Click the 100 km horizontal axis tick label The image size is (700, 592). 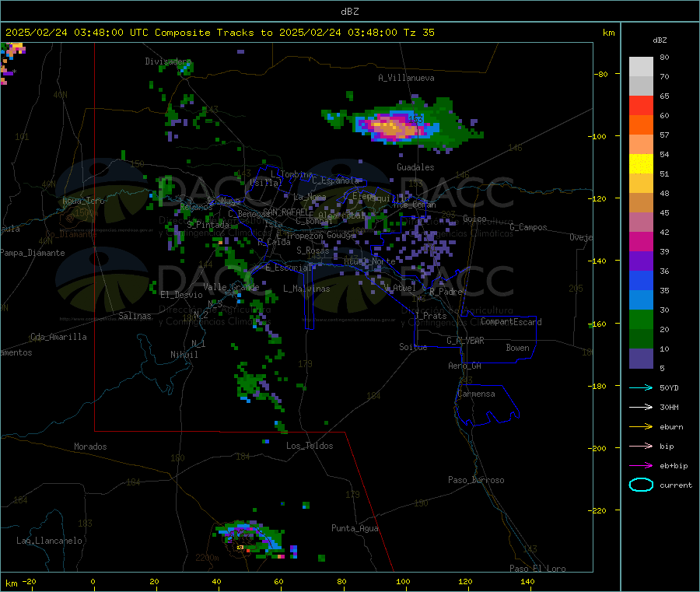pos(403,581)
